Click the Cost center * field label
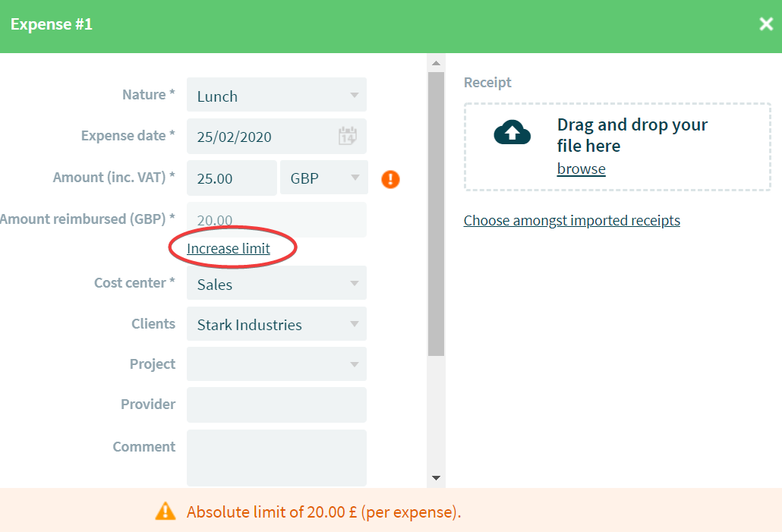The height and width of the screenshot is (532, 782). (134, 283)
